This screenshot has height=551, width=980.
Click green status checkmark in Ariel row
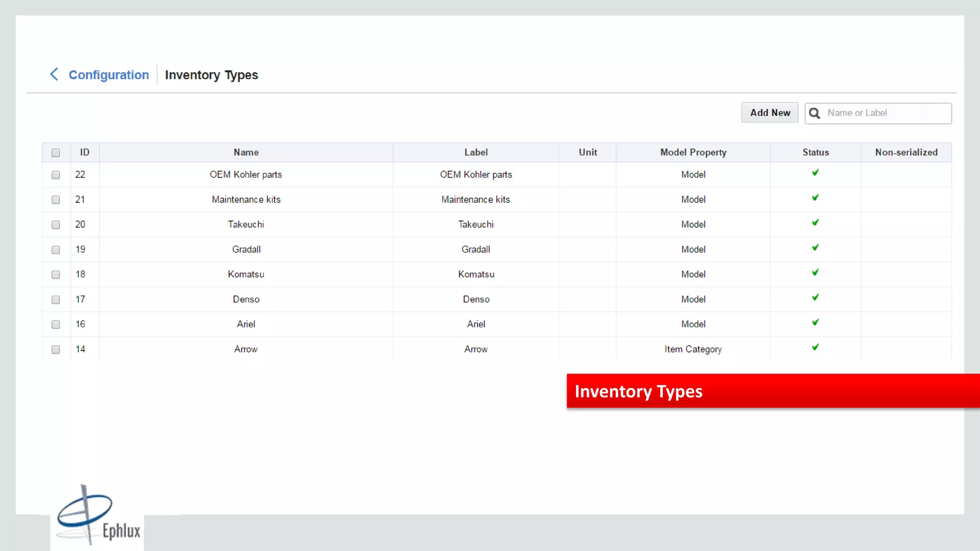pyautogui.click(x=815, y=322)
